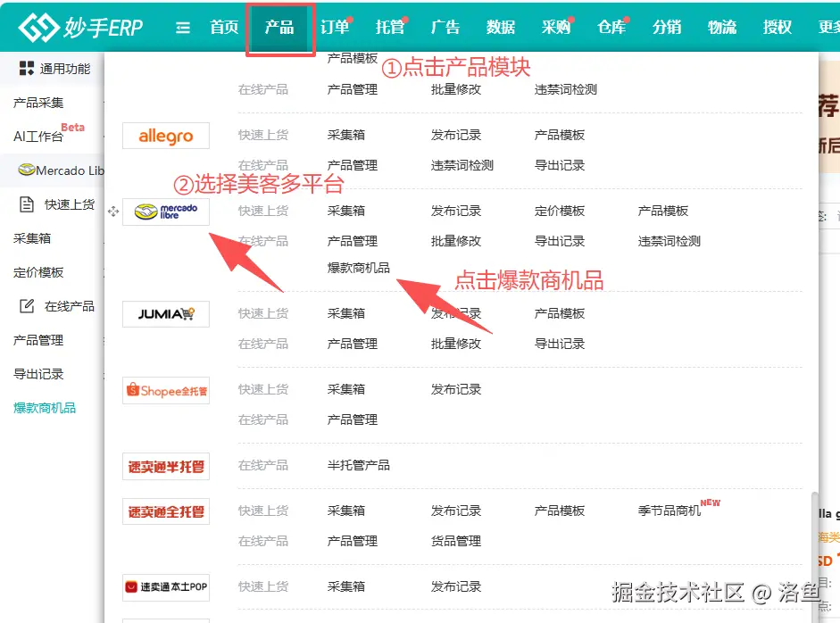Click the 通用功能 grid icon in sidebar
The width and height of the screenshot is (840, 623).
(26, 68)
